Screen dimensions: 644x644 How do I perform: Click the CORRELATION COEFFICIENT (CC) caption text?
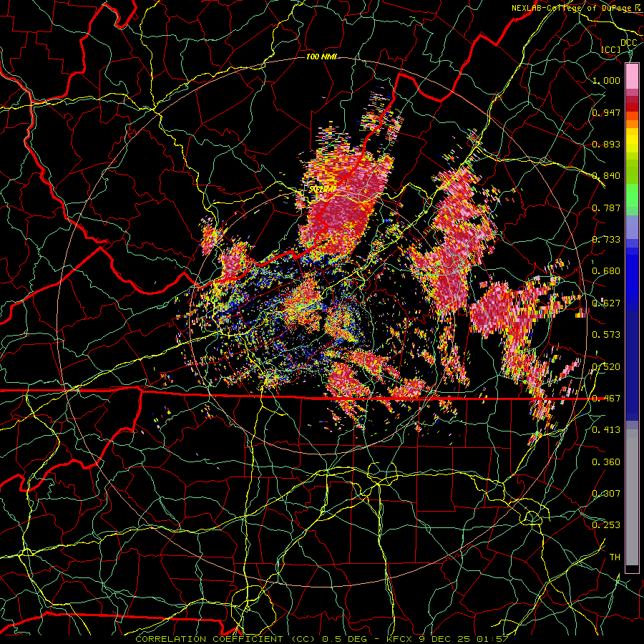225,639
